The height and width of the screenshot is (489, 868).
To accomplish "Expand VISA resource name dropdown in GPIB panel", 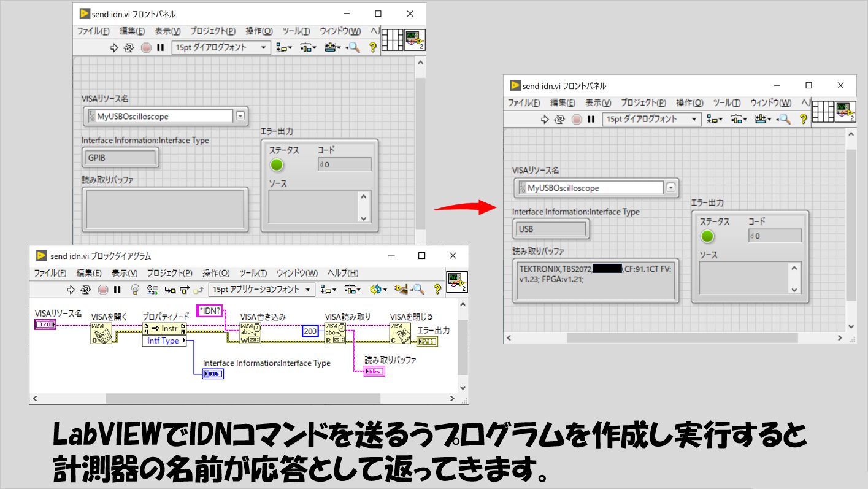I will (x=240, y=116).
